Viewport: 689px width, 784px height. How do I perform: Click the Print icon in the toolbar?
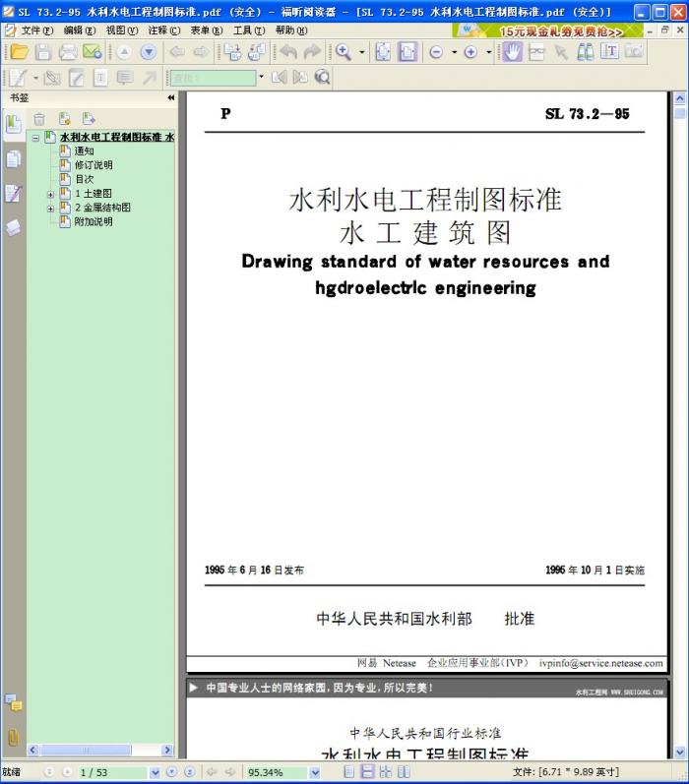[67, 52]
